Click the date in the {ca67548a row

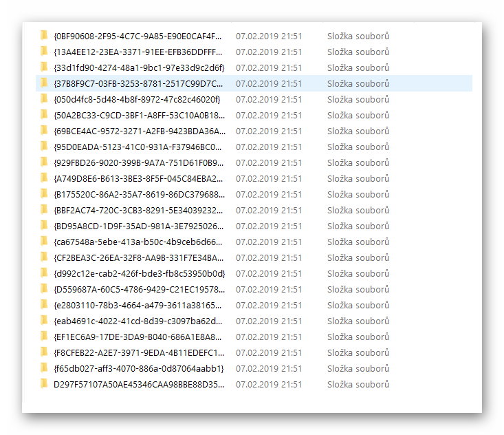click(x=269, y=242)
